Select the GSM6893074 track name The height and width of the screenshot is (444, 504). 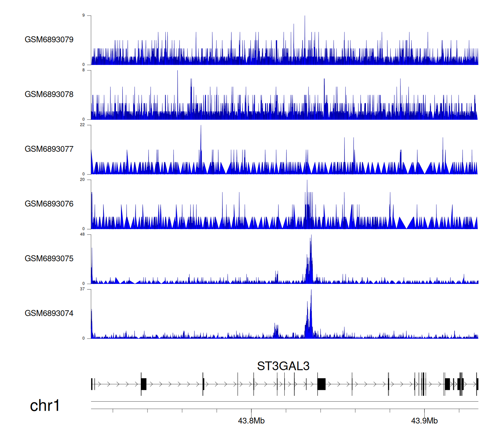pyautogui.click(x=49, y=313)
